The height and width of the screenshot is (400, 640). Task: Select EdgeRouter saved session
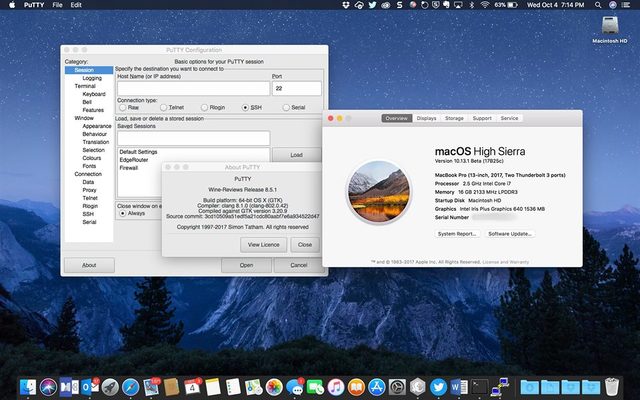click(134, 160)
